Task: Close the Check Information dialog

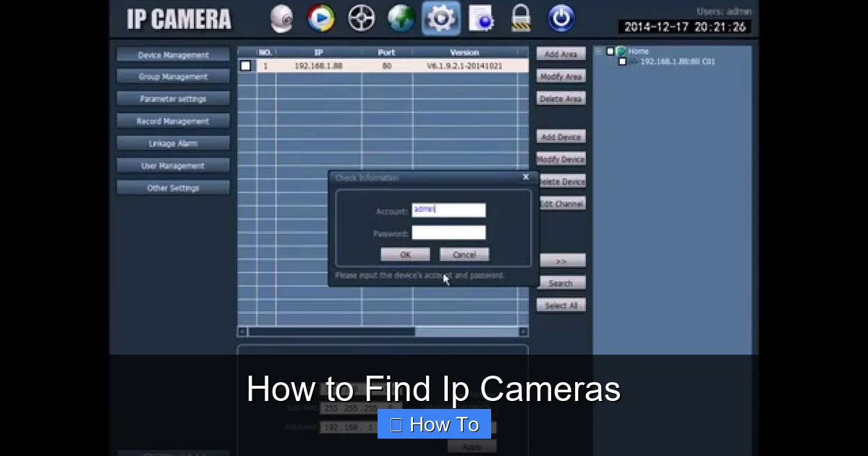Action: [x=526, y=177]
